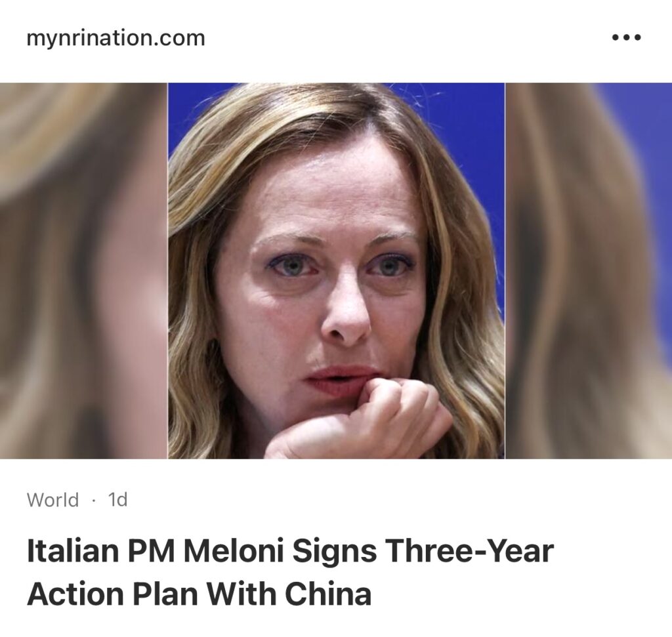The width and height of the screenshot is (672, 637).
Task: Tap the article's main photo
Action: pos(336,270)
